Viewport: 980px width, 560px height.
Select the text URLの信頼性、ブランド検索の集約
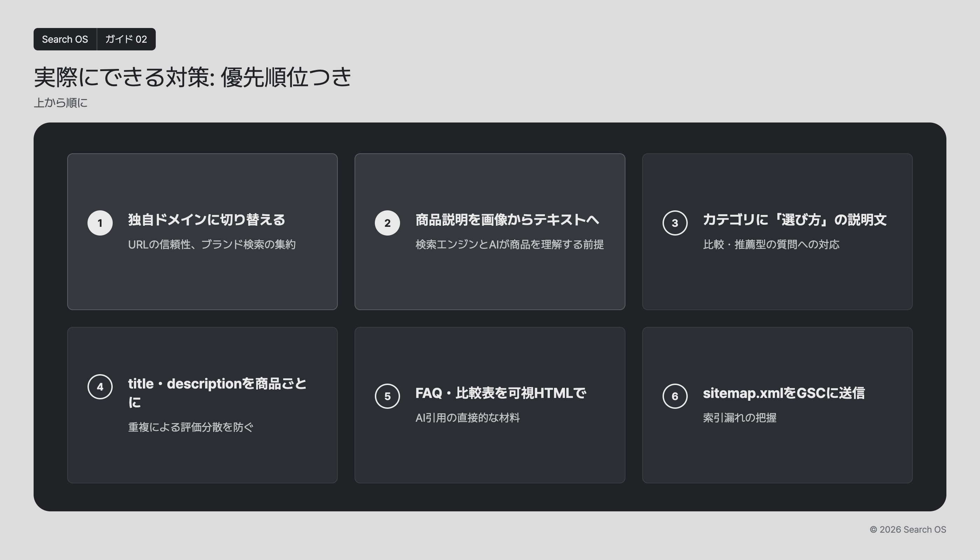[212, 244]
